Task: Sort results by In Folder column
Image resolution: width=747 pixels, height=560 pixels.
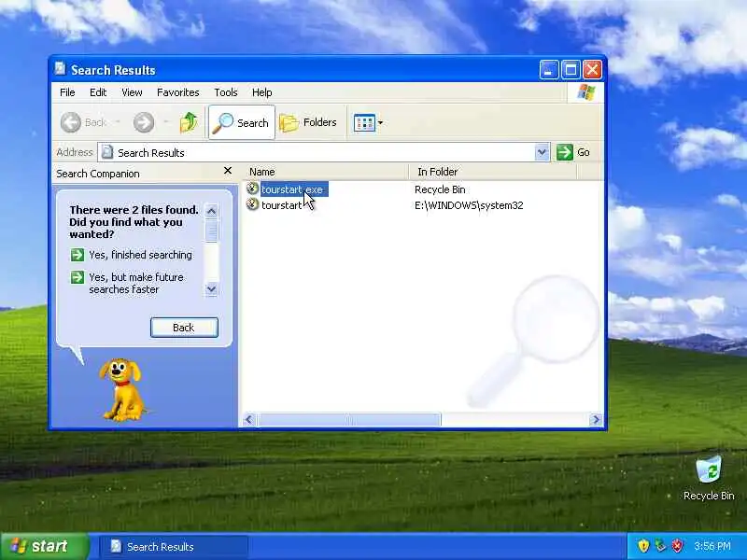Action: [x=493, y=172]
